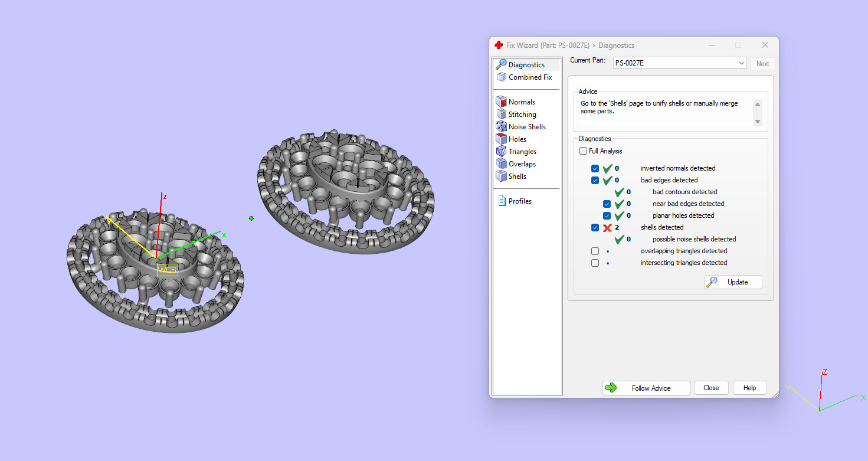Screen dimensions: 868x461
Task: Click the Profiles document icon
Action: tap(502, 201)
